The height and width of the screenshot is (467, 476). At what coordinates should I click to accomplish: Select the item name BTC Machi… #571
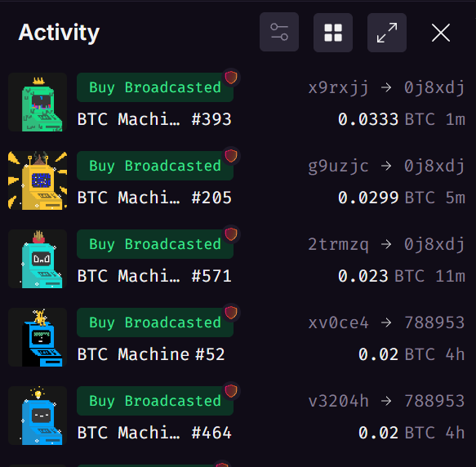154,276
